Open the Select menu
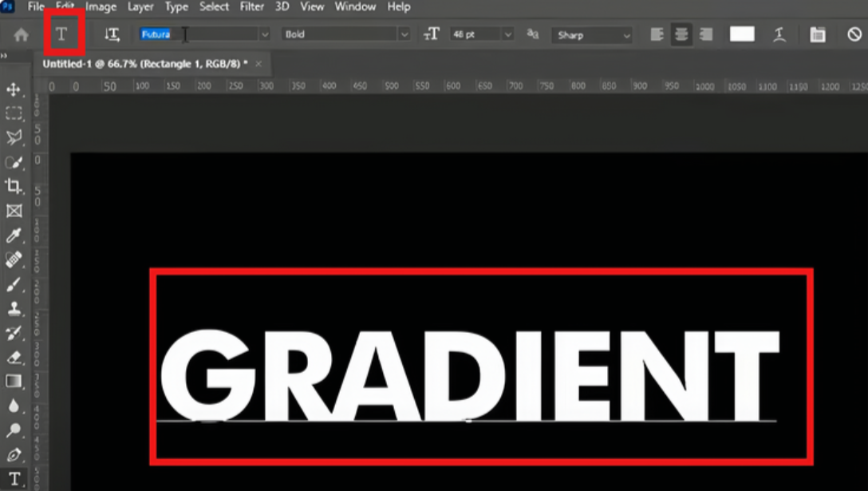Screen dimensions: 868x491 (x=215, y=6)
